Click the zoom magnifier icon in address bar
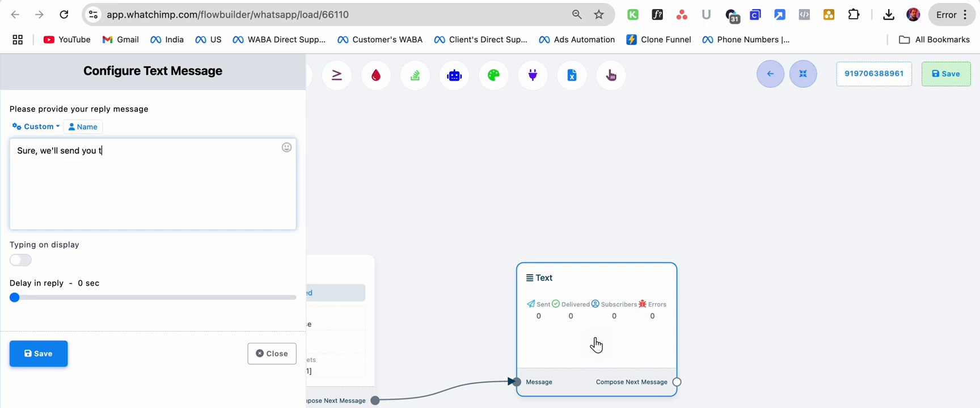Viewport: 980px width, 408px height. click(x=577, y=15)
